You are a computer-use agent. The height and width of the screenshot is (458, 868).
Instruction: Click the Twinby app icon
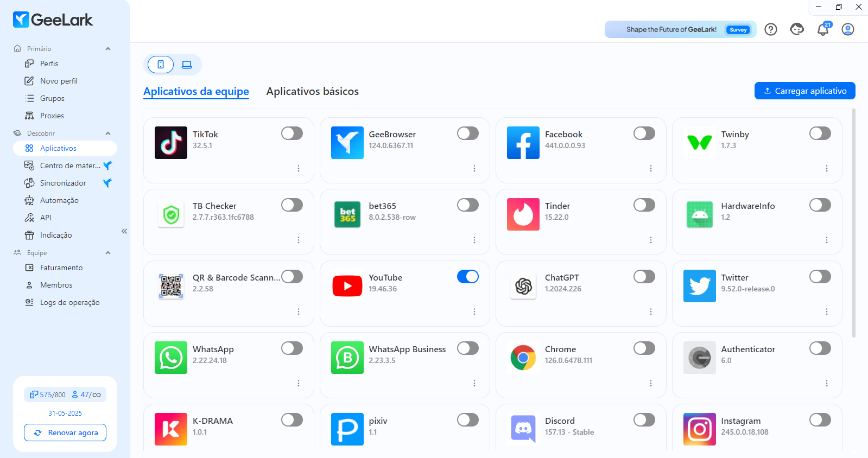tap(700, 143)
